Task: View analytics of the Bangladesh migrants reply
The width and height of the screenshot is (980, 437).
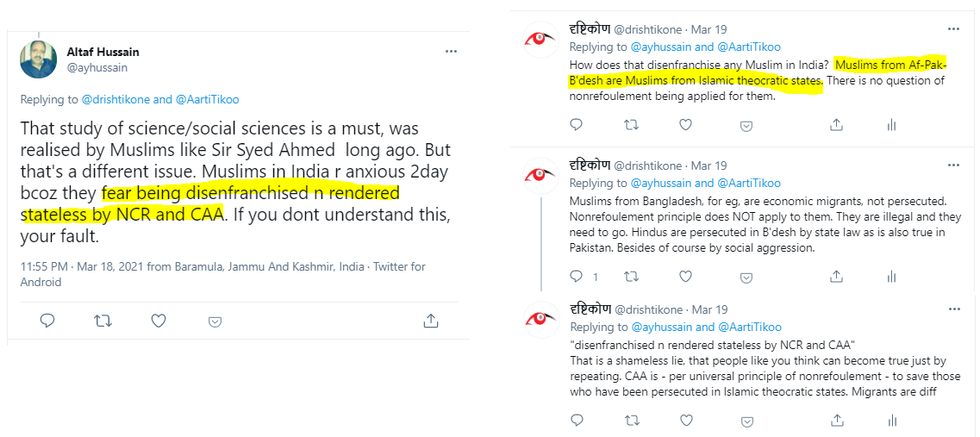Action: coord(891,277)
